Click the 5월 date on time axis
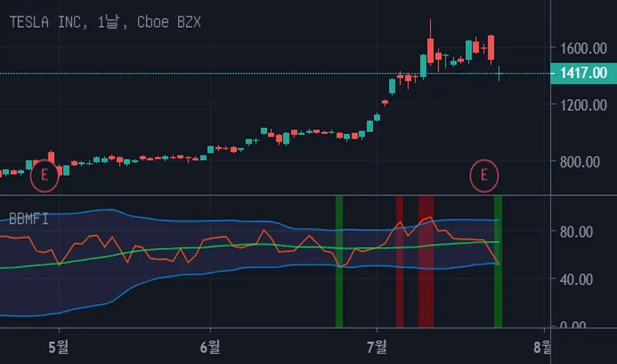The image size is (617, 364). click(x=59, y=347)
